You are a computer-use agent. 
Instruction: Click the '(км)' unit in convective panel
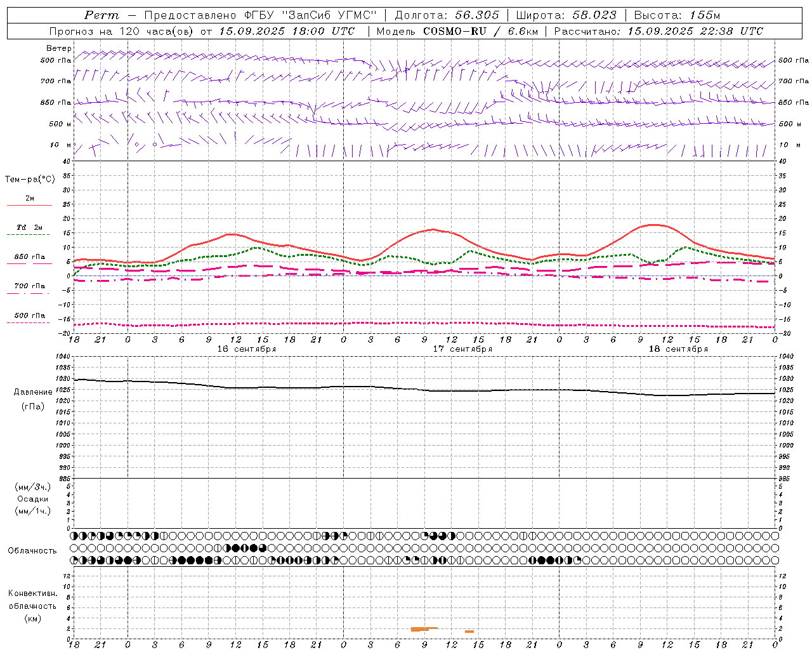(32, 618)
